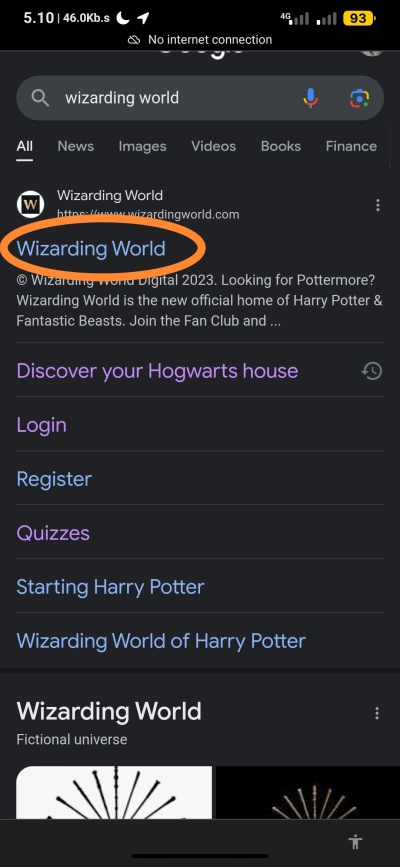Open the Finance tab
This screenshot has height=867, width=400.
coord(351,146)
